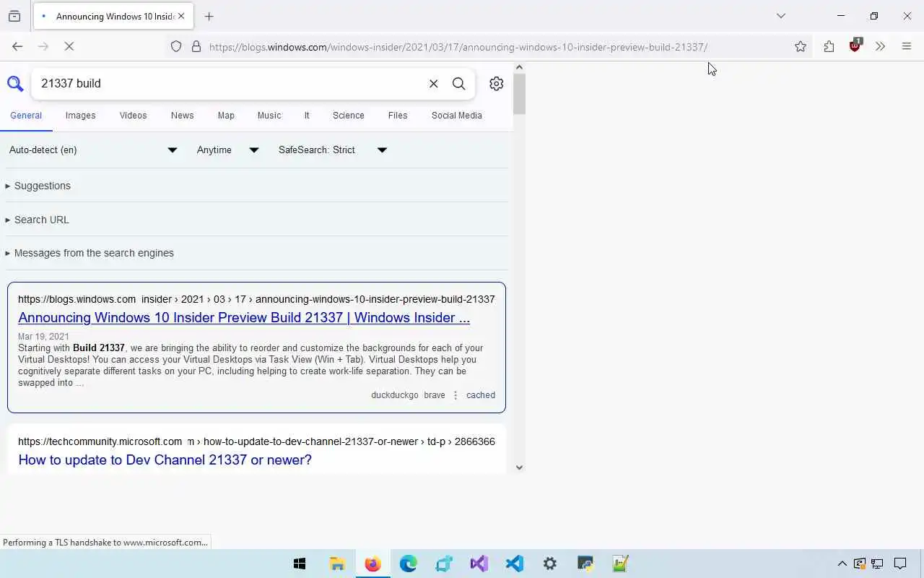
Task: Select the General search tab
Action: click(x=26, y=116)
